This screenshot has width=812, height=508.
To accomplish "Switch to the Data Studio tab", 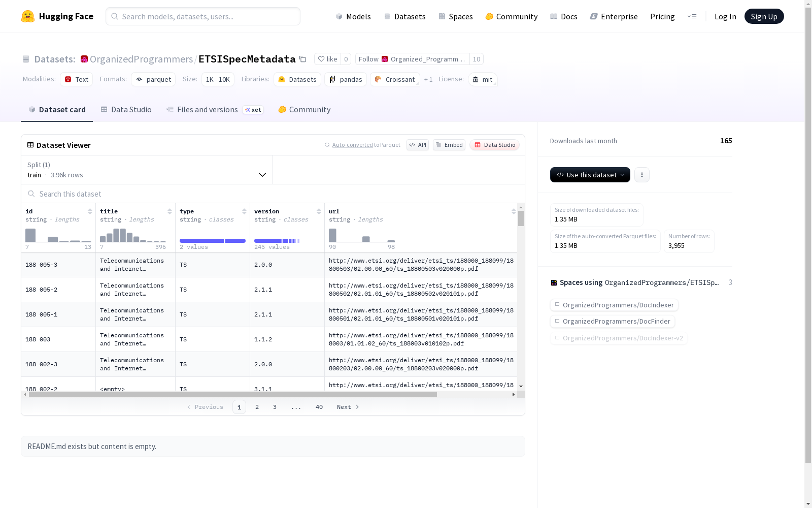I will coord(126,110).
